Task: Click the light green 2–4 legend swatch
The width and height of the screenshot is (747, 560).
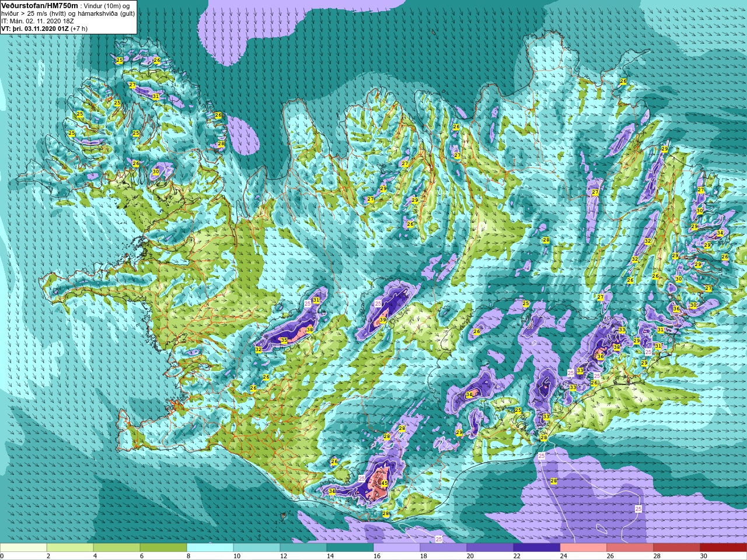Action: [70, 548]
